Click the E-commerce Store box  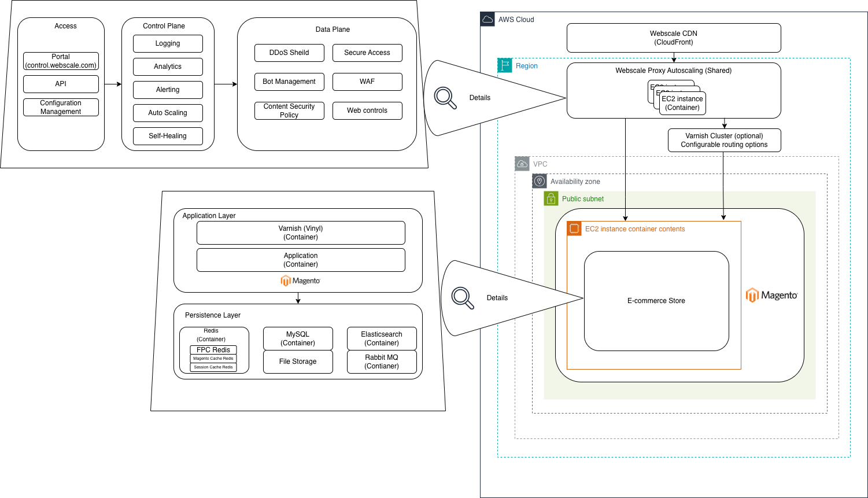pyautogui.click(x=656, y=301)
